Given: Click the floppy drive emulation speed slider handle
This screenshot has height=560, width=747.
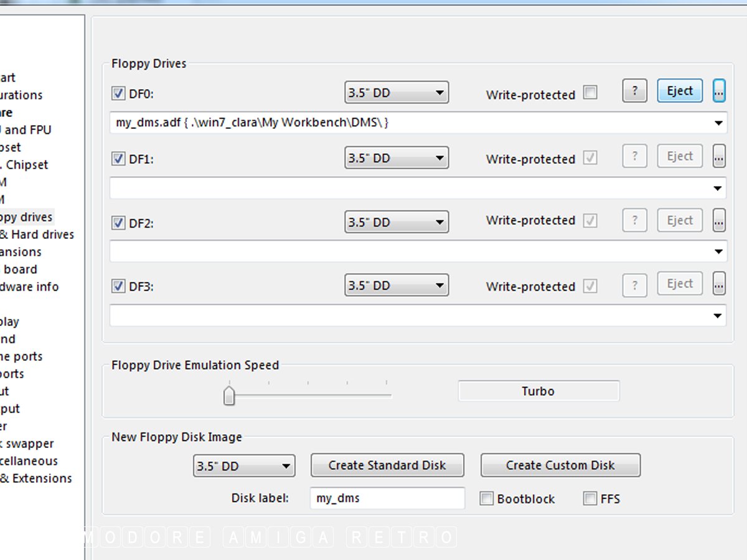Looking at the screenshot, I should 229,396.
